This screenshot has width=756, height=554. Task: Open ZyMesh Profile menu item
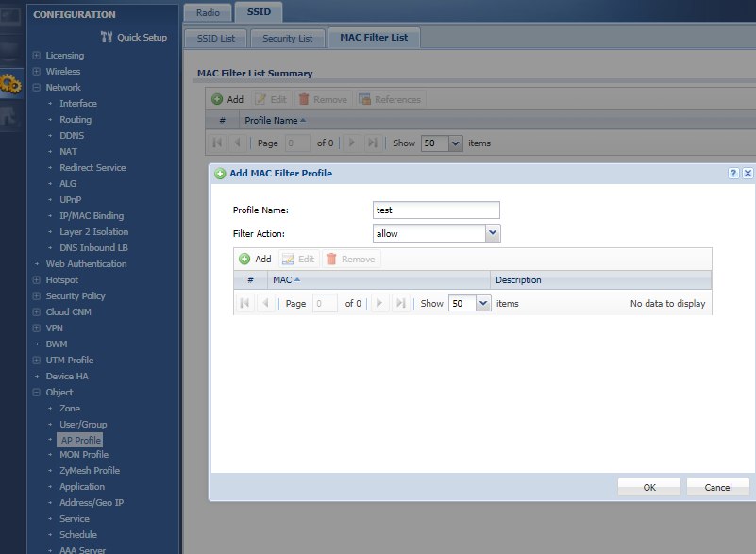[90, 470]
